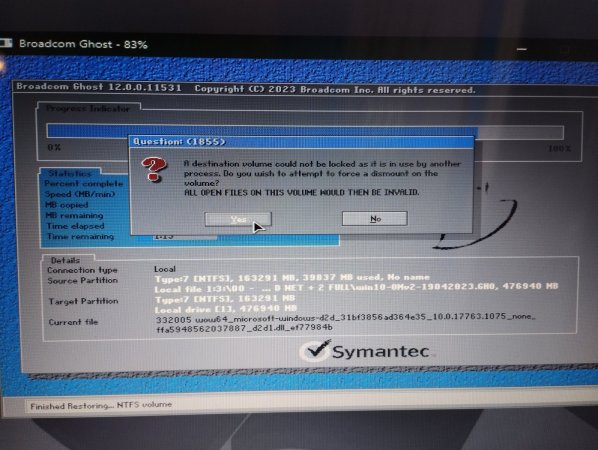Click the 'Time elapsed' statistics row

coord(76,226)
